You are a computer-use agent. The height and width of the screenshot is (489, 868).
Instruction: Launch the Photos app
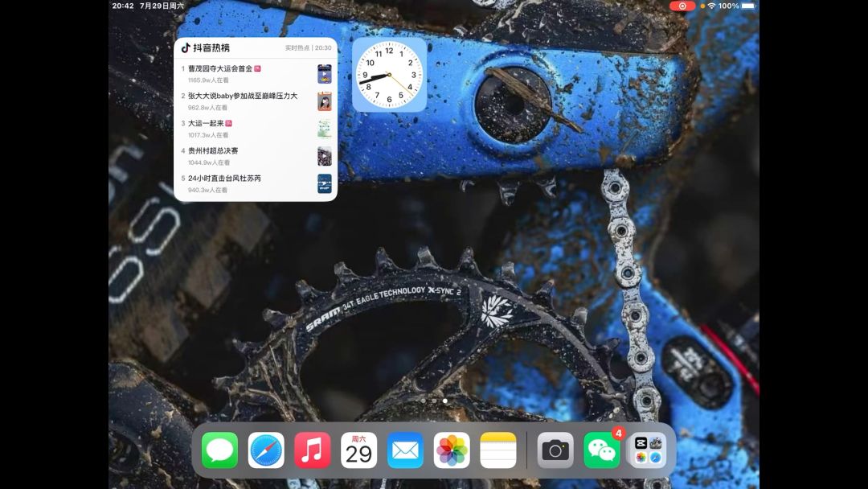click(452, 450)
